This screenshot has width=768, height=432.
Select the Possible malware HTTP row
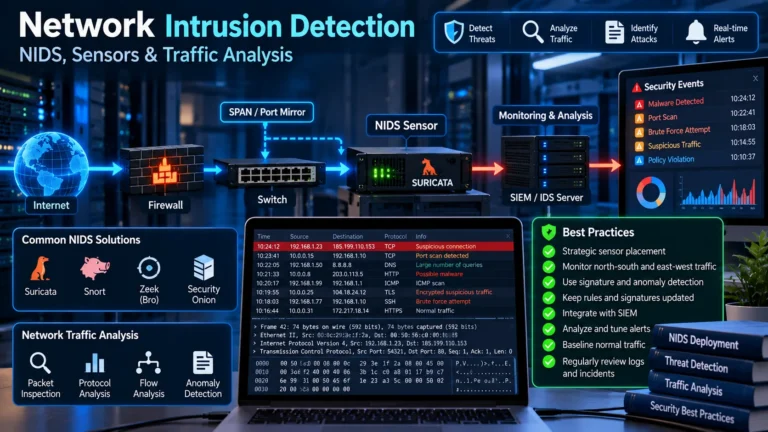pos(383,274)
